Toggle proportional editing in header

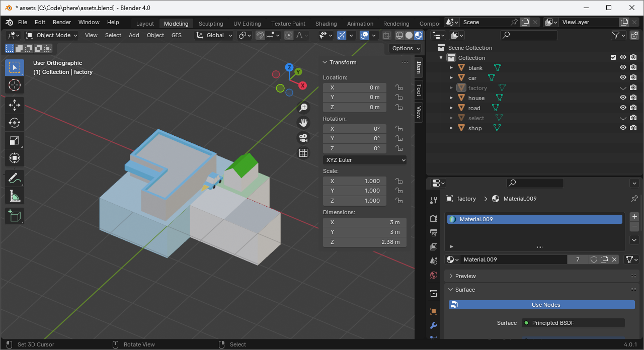pos(288,35)
